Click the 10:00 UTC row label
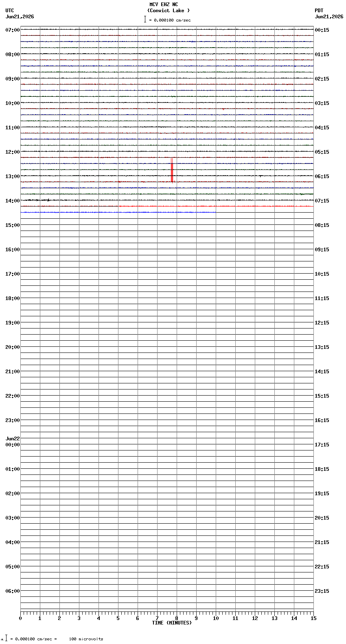 pyautogui.click(x=13, y=103)
